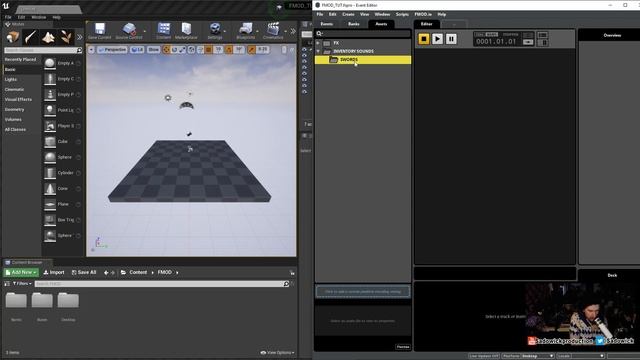640x360 pixels.
Task: Open the Scripts menu in FMOD Studio
Action: coord(402,14)
